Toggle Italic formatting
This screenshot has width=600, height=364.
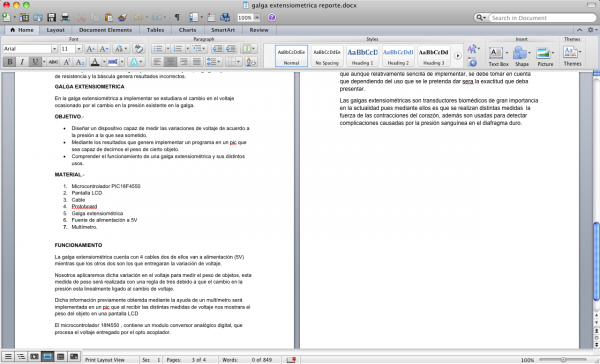[x=22, y=62]
